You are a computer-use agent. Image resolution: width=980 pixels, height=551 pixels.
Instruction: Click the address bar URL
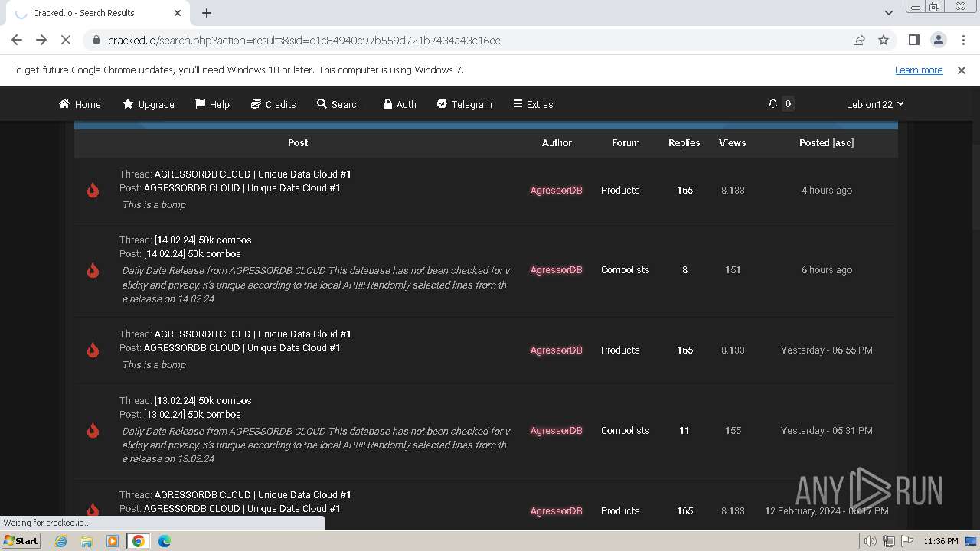(x=304, y=40)
